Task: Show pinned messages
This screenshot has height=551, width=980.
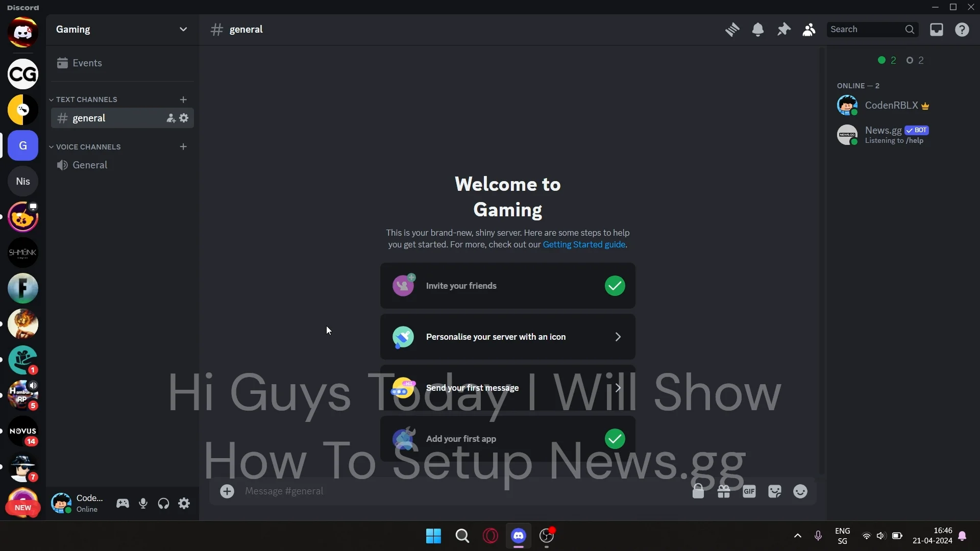Action: click(x=784, y=29)
